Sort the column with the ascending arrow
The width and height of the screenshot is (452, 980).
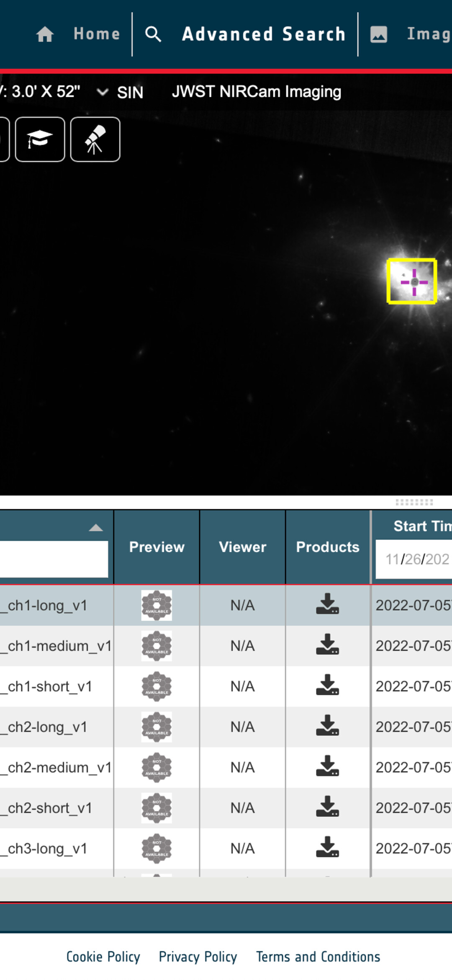click(x=96, y=528)
